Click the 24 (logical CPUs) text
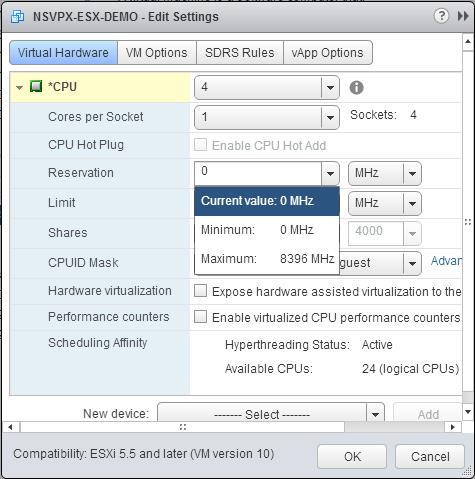This screenshot has height=479, width=475. coord(410,369)
